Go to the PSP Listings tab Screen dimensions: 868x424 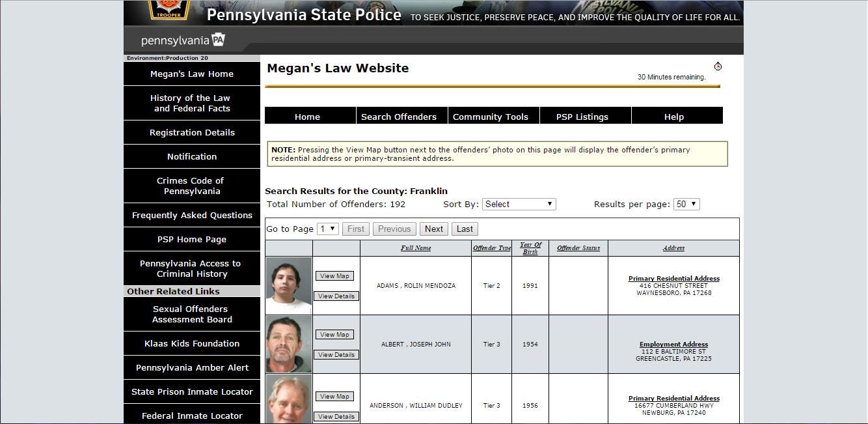tap(582, 117)
